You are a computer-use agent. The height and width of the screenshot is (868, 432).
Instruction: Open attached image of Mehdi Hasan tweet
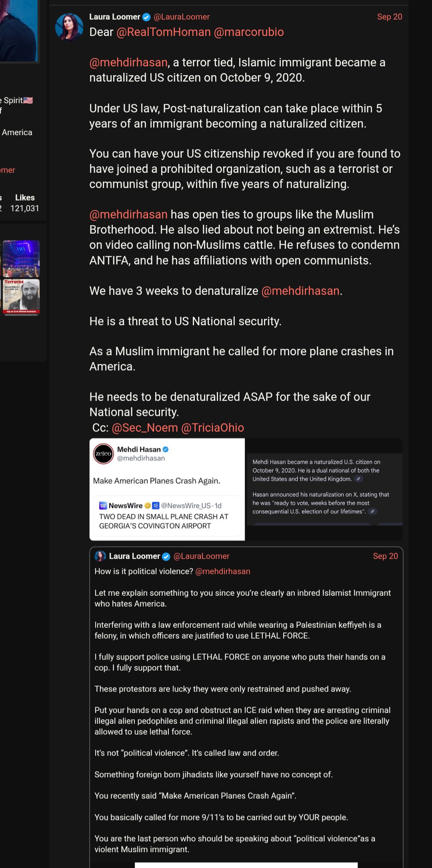click(x=167, y=489)
